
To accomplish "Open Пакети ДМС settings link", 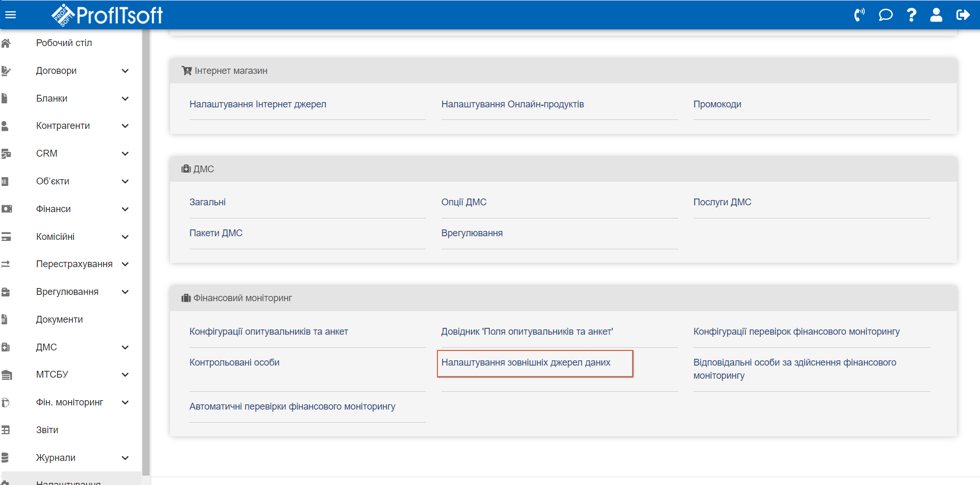I will pyautogui.click(x=216, y=233).
